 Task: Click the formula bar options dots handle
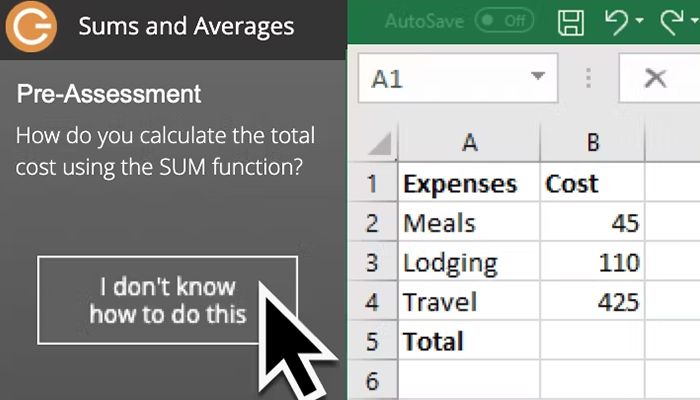[588, 78]
